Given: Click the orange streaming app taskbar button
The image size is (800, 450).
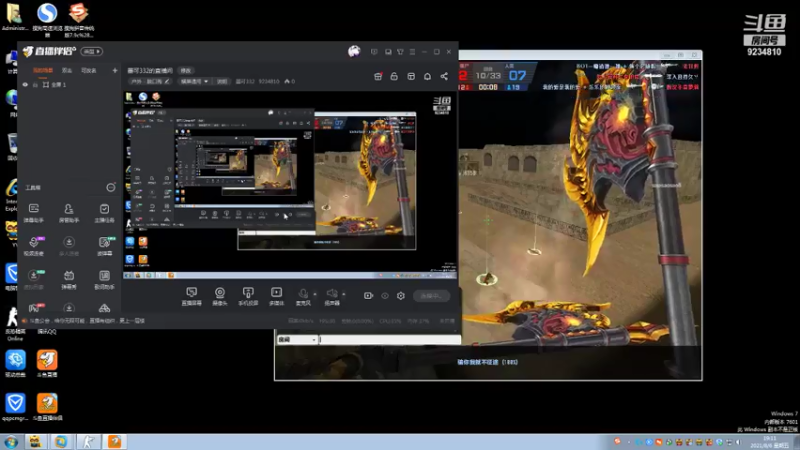Looking at the screenshot, I should point(115,442).
